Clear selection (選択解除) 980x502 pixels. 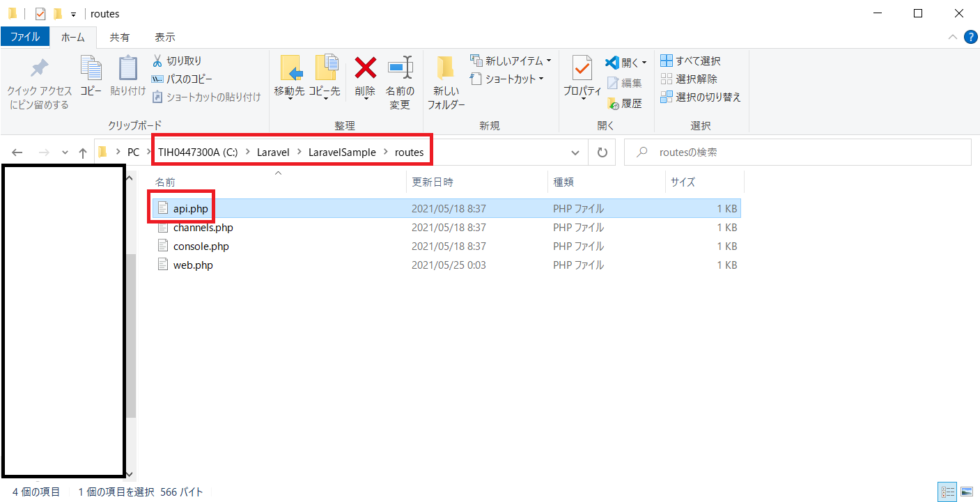688,79
